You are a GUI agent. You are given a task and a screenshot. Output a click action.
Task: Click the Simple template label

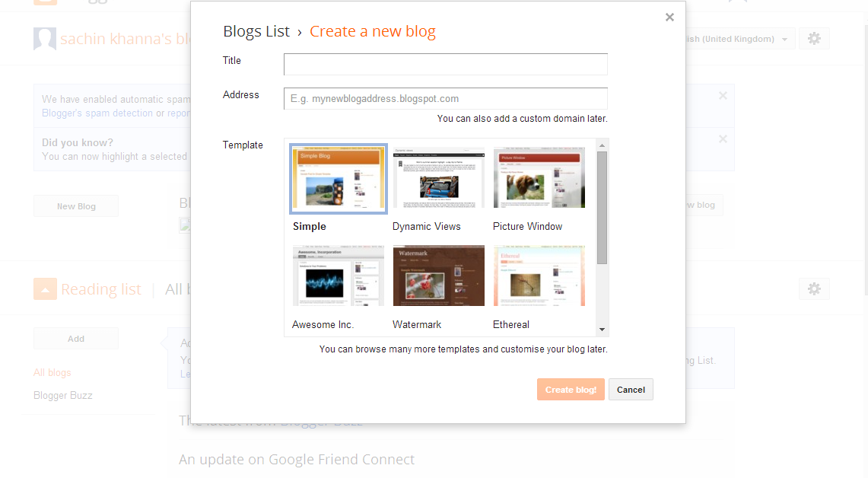pos(310,227)
